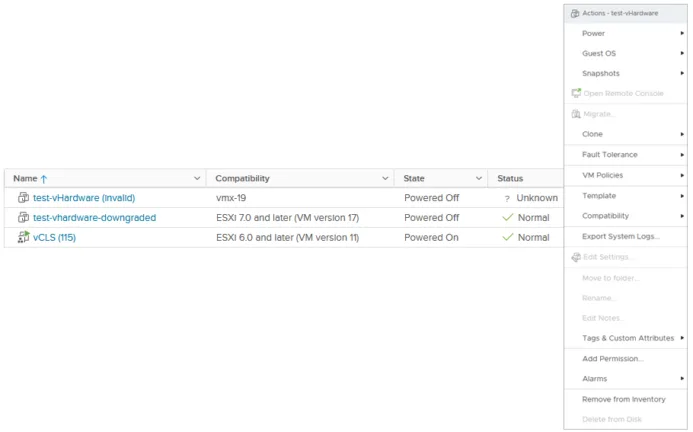693x432 pixels.
Task: Expand the Guest OS submenu arrow
Action: 682,53
